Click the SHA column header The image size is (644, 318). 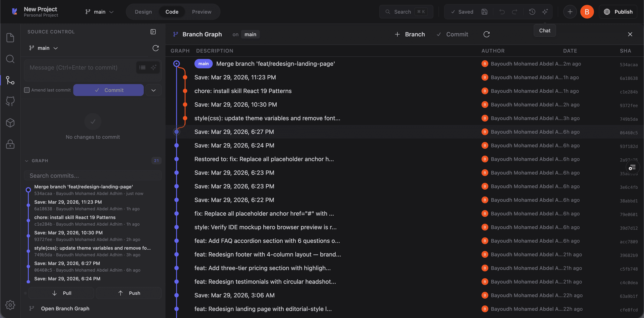(625, 51)
